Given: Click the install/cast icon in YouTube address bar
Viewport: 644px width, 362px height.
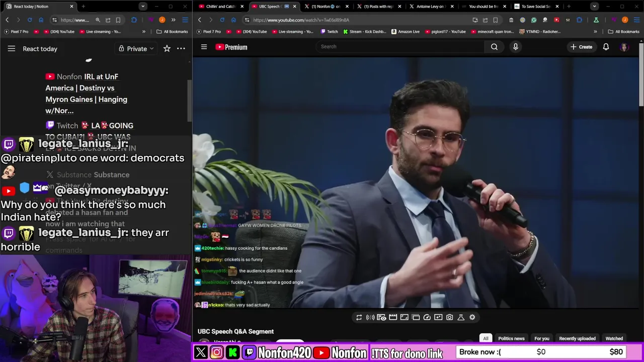Looking at the screenshot, I should pos(475,20).
